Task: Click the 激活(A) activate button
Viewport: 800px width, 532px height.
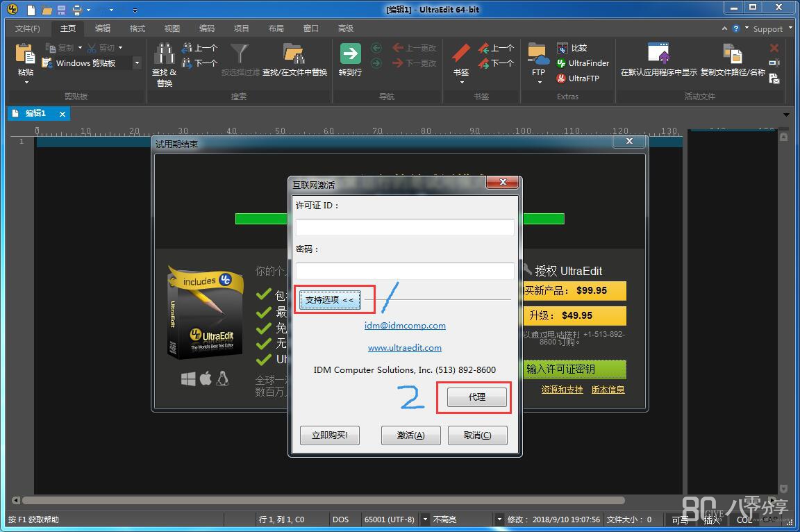Action: (410, 435)
